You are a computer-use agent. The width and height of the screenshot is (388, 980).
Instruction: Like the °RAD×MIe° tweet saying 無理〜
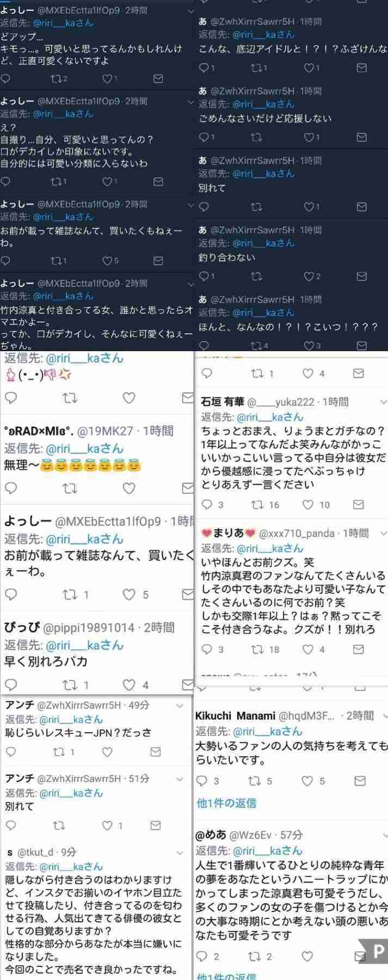129,488
